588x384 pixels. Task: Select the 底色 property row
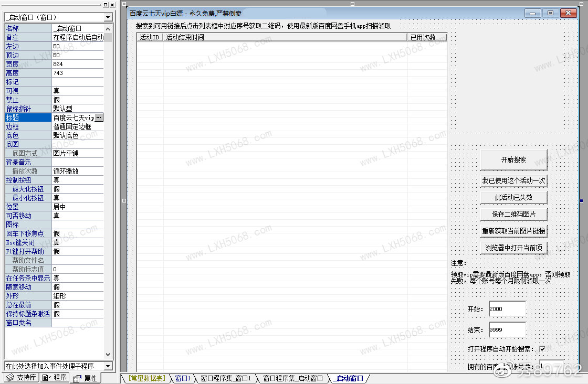(55, 136)
